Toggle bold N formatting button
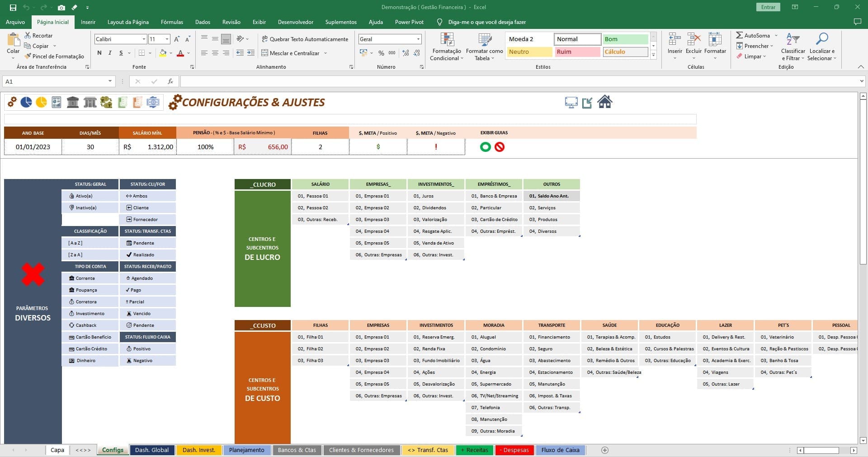Screen dimensions: 868x457 (x=99, y=53)
